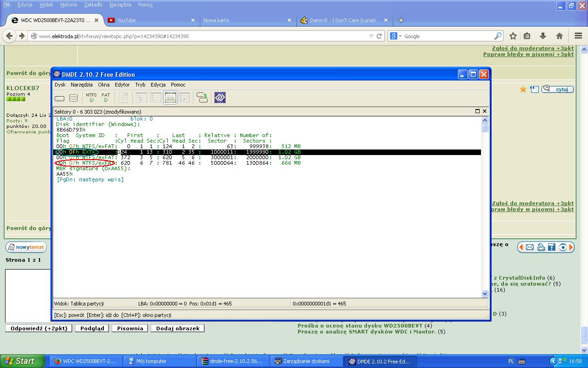588x368 pixels.
Task: Select the highlighted 0Fh EXTx partition row
Action: coord(267,152)
